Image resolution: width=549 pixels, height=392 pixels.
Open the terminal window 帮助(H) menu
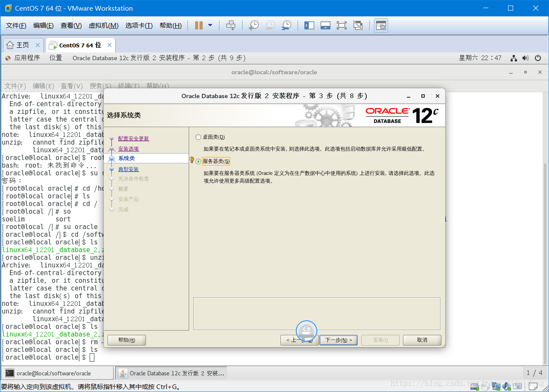click(158, 86)
